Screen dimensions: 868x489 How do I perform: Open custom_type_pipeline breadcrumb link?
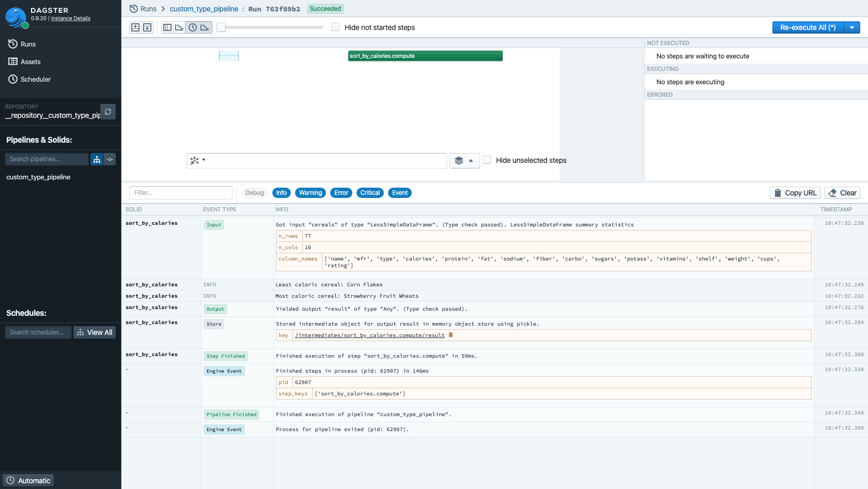pyautogui.click(x=204, y=9)
